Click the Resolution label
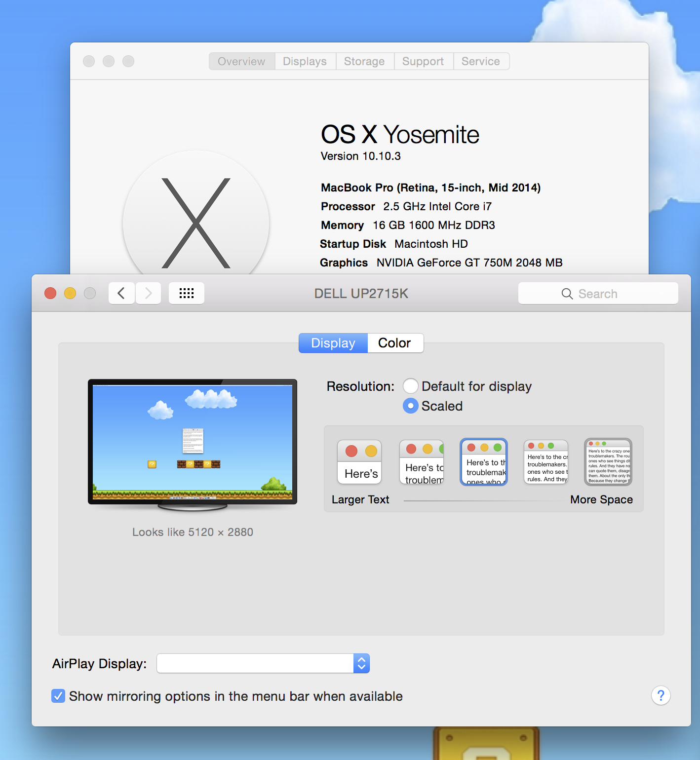700x760 pixels. coord(360,386)
